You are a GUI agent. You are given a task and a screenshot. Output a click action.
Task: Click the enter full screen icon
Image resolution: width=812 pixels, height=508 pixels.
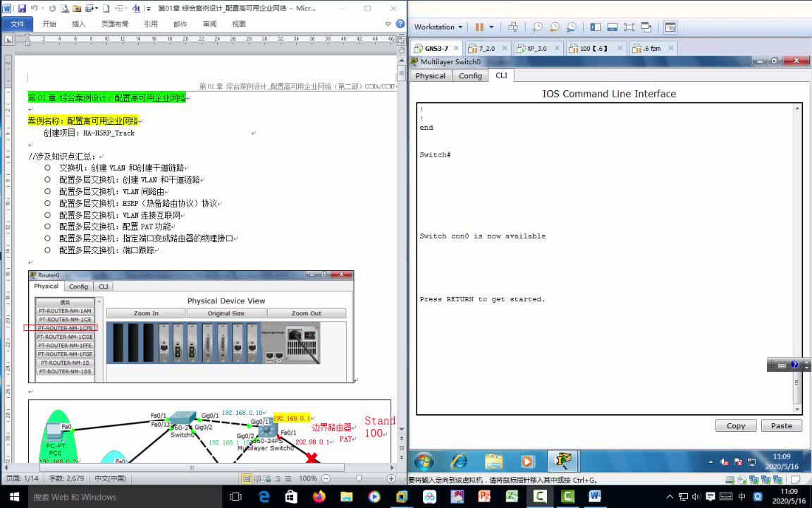coord(629,28)
